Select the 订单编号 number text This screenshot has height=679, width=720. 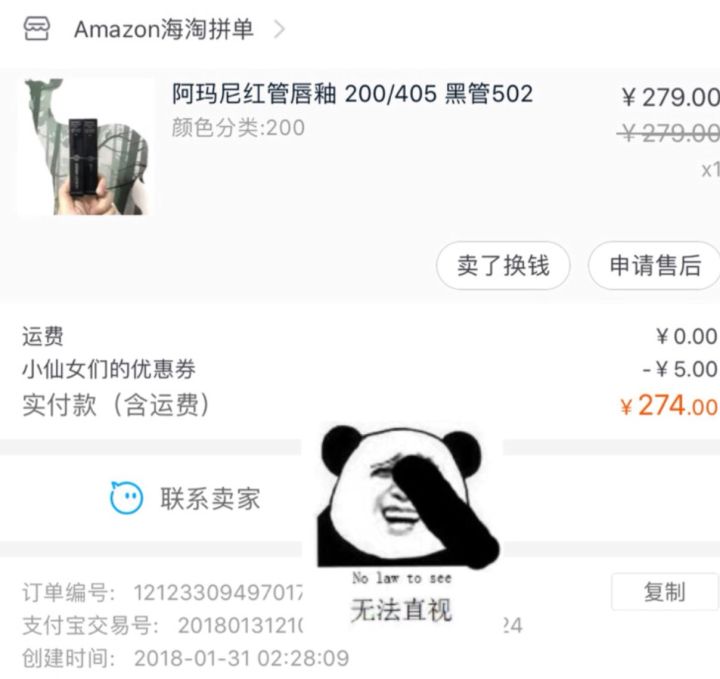pyautogui.click(x=218, y=593)
